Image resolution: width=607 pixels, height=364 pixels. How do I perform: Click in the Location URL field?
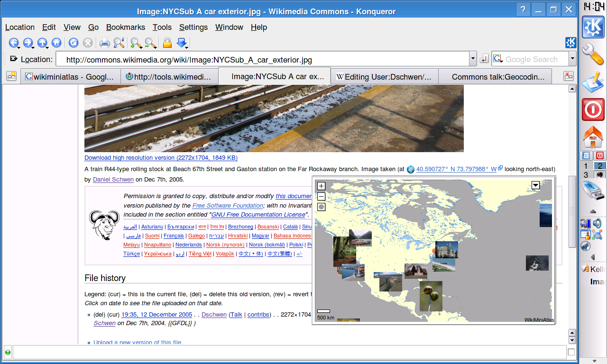point(262,59)
